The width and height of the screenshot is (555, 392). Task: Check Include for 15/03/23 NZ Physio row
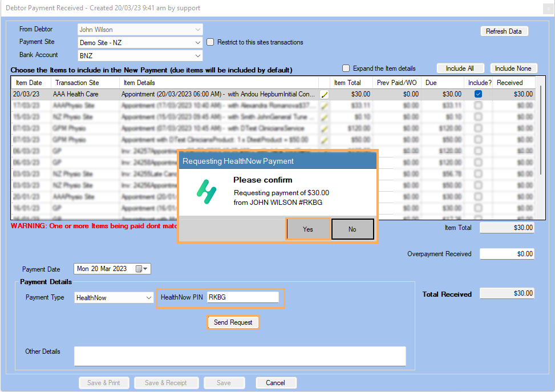pyautogui.click(x=478, y=116)
